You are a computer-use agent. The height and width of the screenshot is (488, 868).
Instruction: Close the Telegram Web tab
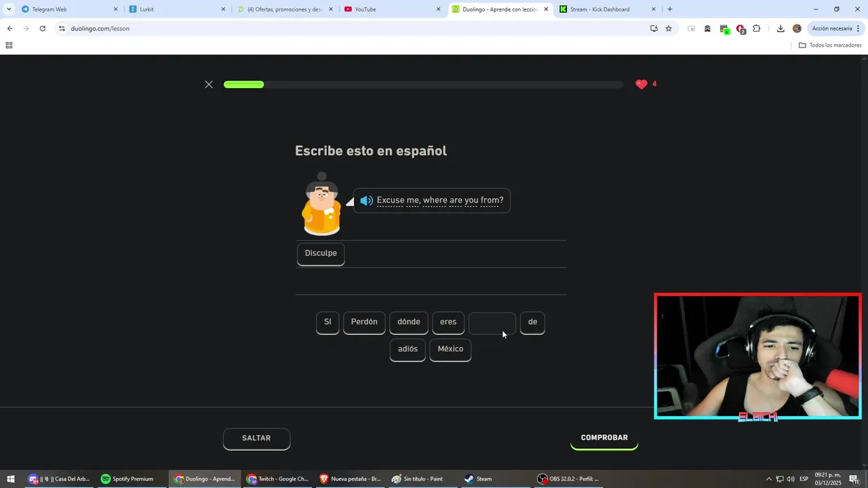pyautogui.click(x=115, y=9)
